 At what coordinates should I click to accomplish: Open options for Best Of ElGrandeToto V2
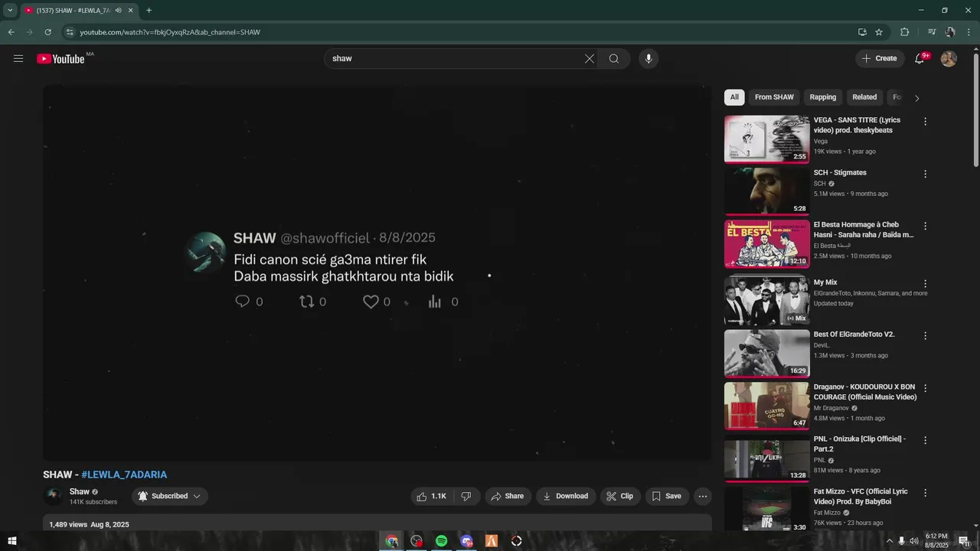point(925,335)
